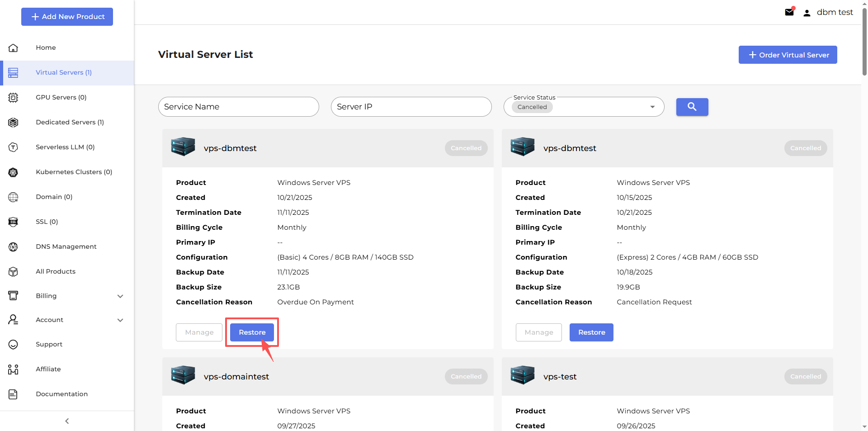
Task: Open Dedicated Servers (1) menu item
Action: point(67,122)
